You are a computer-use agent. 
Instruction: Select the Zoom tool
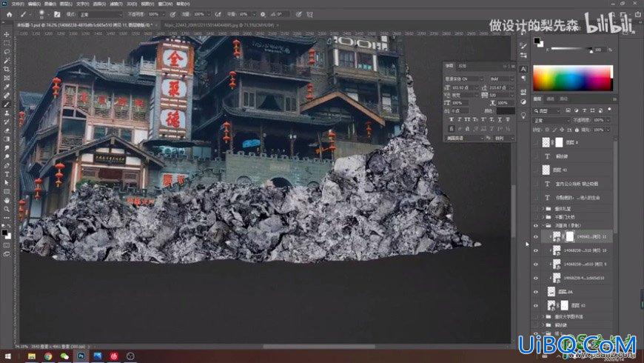(7, 209)
